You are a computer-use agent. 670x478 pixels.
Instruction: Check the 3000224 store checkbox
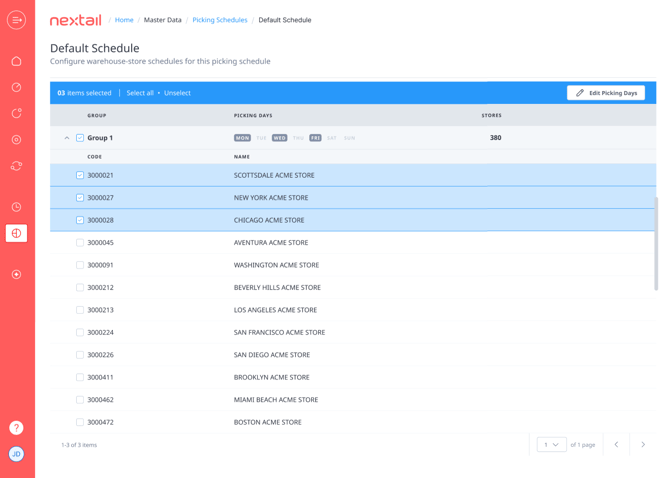click(x=80, y=332)
